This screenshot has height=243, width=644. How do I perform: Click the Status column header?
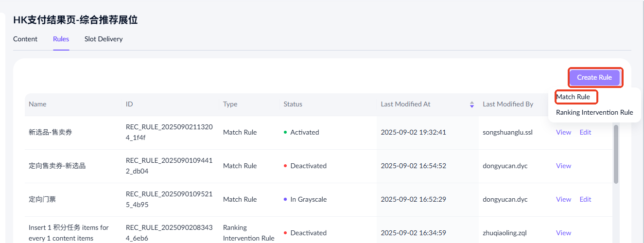pos(293,104)
